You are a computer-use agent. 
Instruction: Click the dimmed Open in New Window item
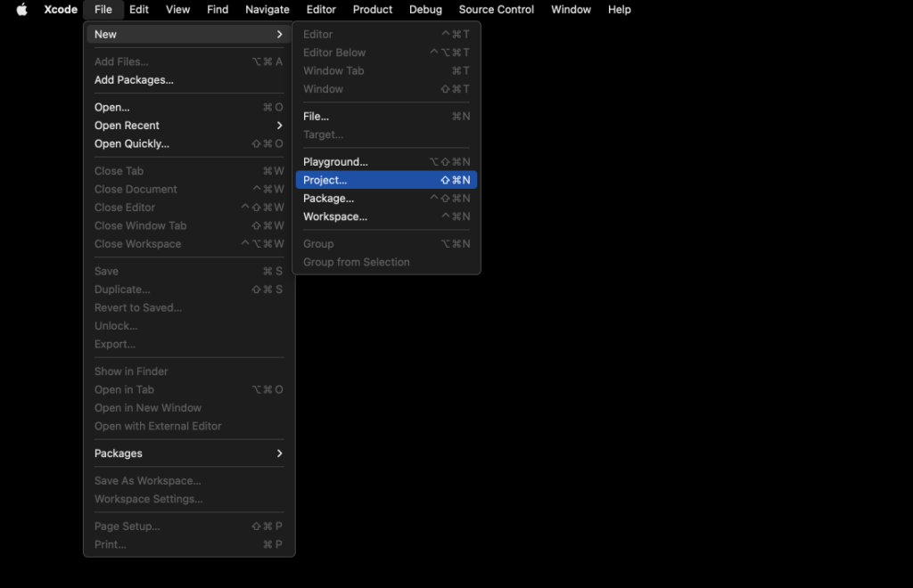click(189, 408)
